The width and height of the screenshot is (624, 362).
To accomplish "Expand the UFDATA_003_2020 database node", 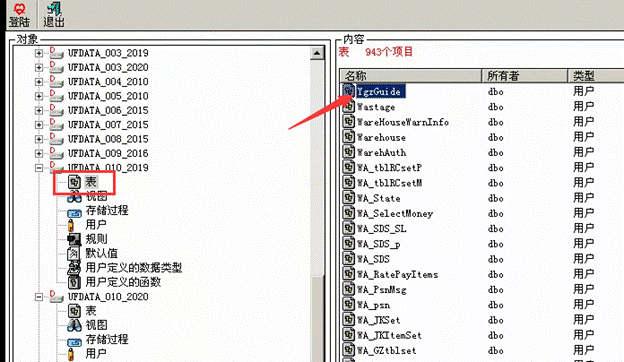I will (39, 67).
